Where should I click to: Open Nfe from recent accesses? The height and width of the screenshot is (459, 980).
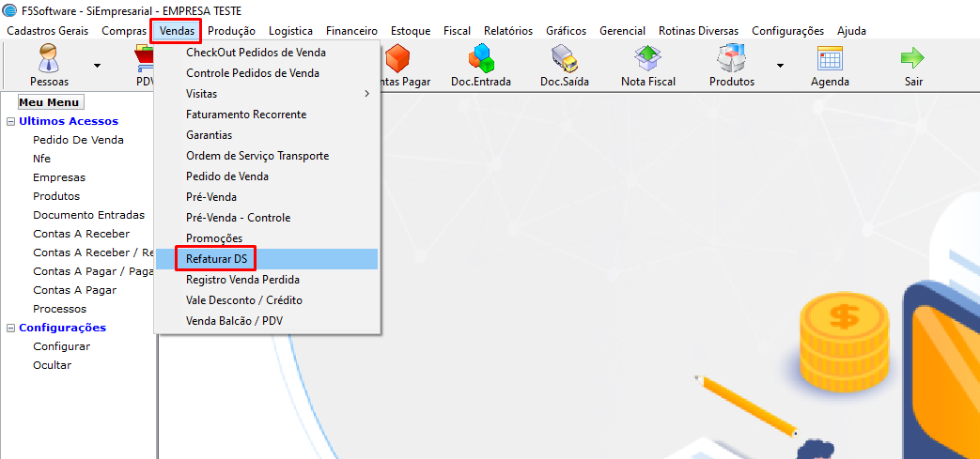tap(42, 159)
